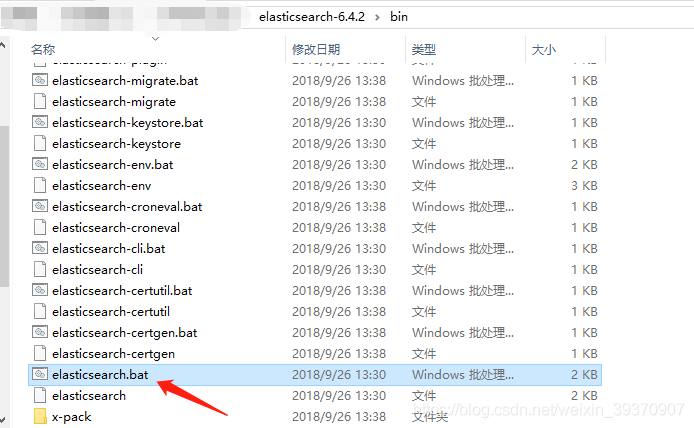This screenshot has width=694, height=428.
Task: Select the x-pack folder icon
Action: click(x=40, y=416)
